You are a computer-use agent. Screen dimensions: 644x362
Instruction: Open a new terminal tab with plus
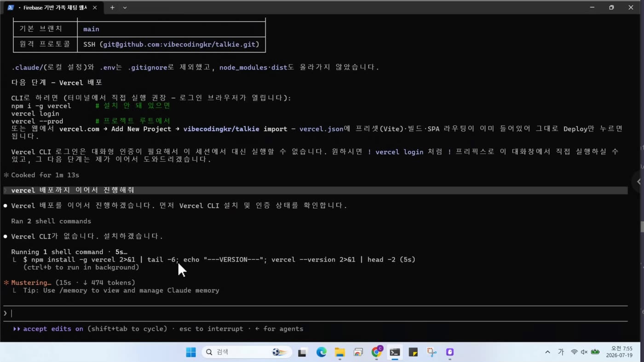[x=112, y=8]
